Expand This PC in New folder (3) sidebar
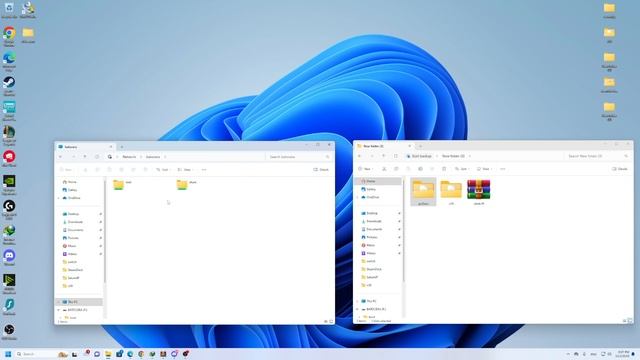Image resolution: width=640 pixels, height=360 pixels. click(358, 301)
